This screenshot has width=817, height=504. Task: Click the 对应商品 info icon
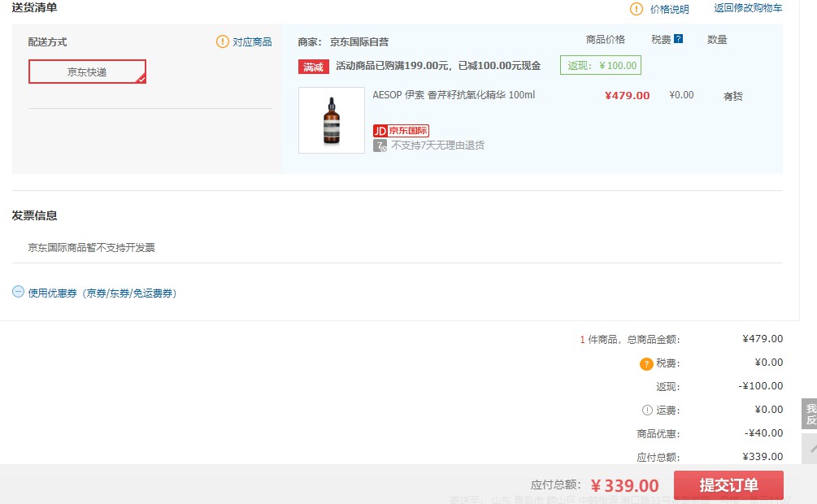coord(223,41)
